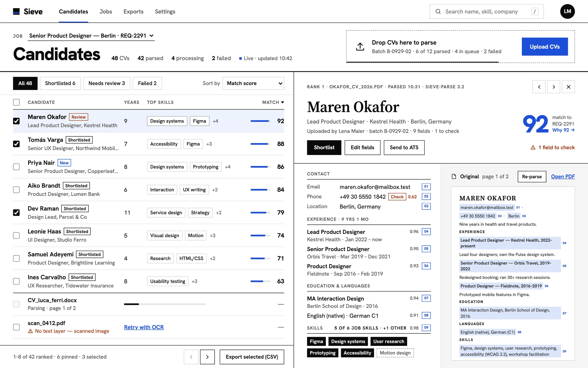588x368 pixels.
Task: Click the warning icon beside 1 field to check
Action: point(533,147)
